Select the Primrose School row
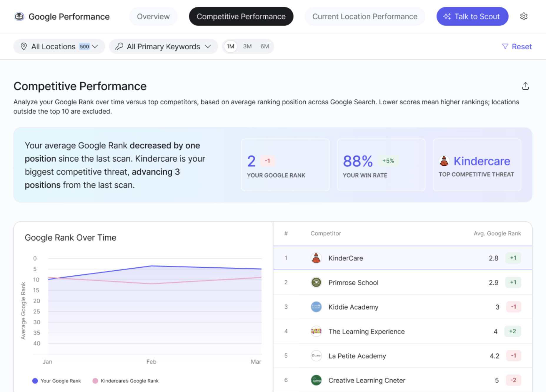Viewport: 546px width, 392px height. 403,282
